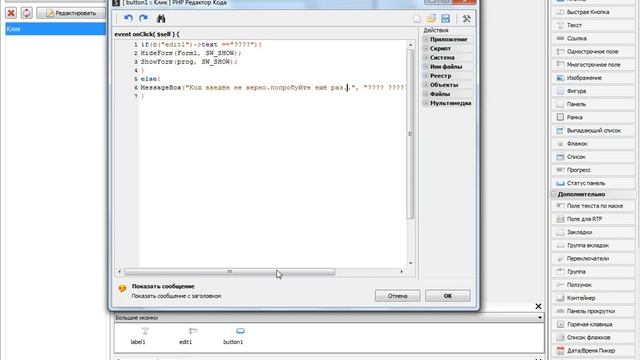Select Клик event in list
Screen dimensions: 640x360
click(56, 29)
